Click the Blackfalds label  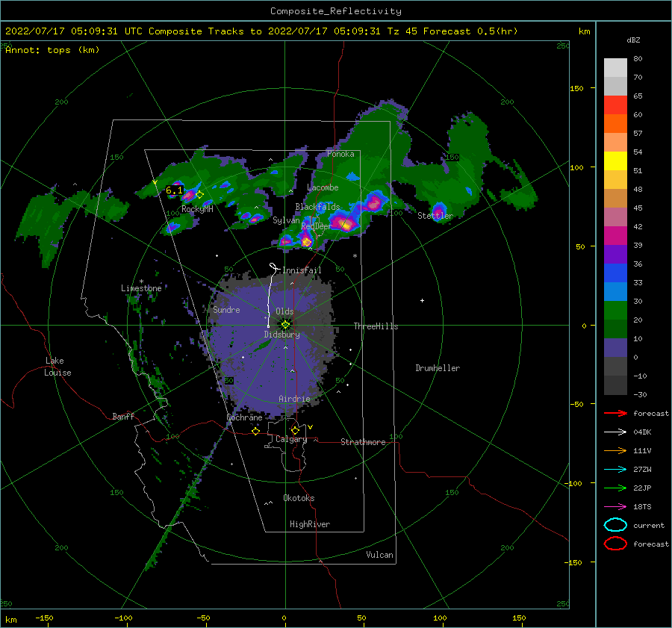(317, 207)
